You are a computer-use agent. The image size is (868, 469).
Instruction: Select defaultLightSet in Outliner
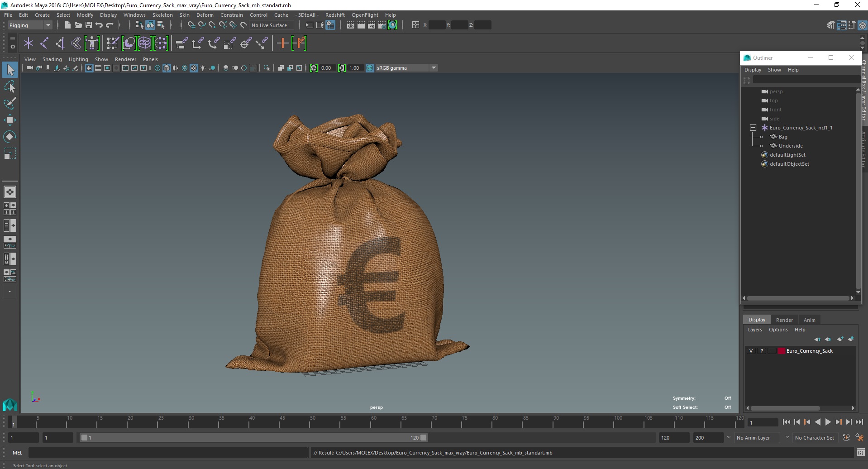coord(787,155)
